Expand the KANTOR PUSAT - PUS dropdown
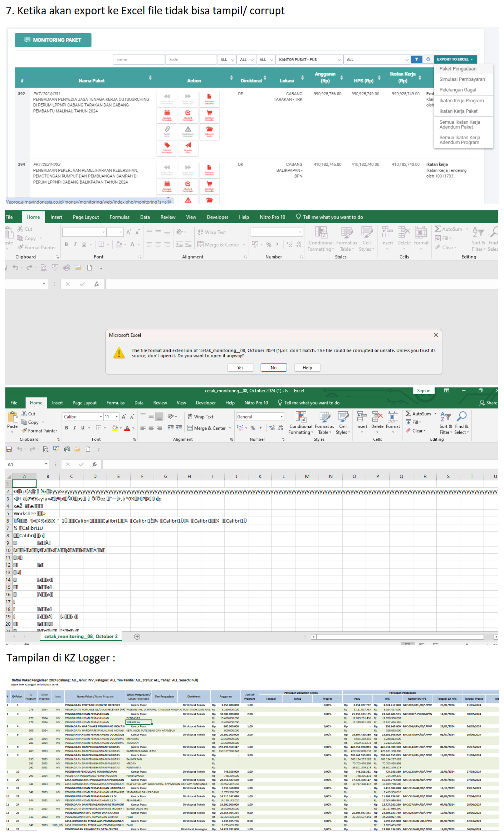Viewport: 504px width, 836px height. (x=309, y=60)
